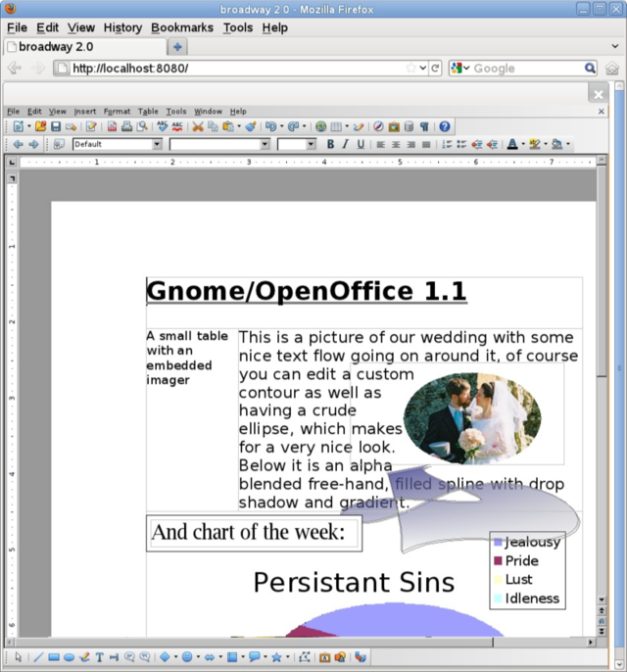Screen dimensions: 627x672
Task: Open the OpenOffice Insert menu
Action: point(85,112)
